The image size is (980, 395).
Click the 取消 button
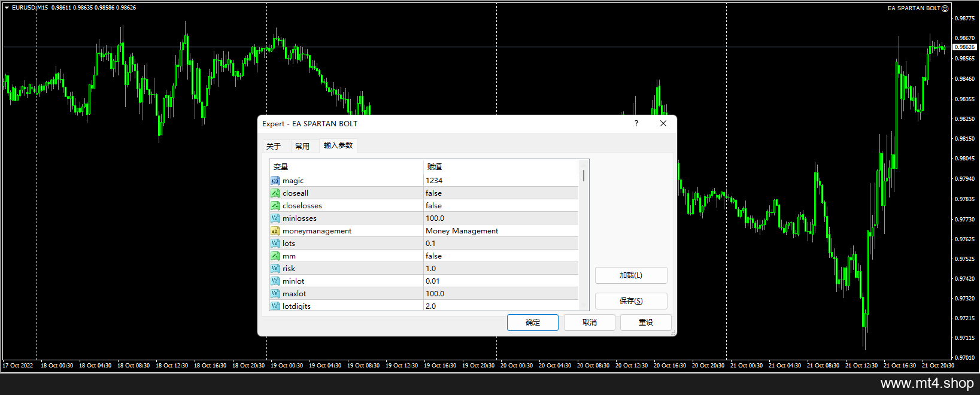[x=590, y=323]
